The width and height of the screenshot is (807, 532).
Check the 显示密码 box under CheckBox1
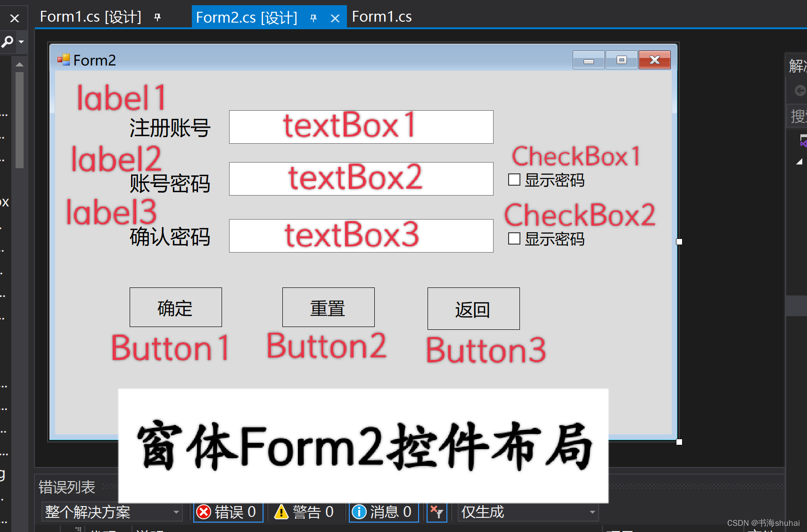[x=514, y=180]
